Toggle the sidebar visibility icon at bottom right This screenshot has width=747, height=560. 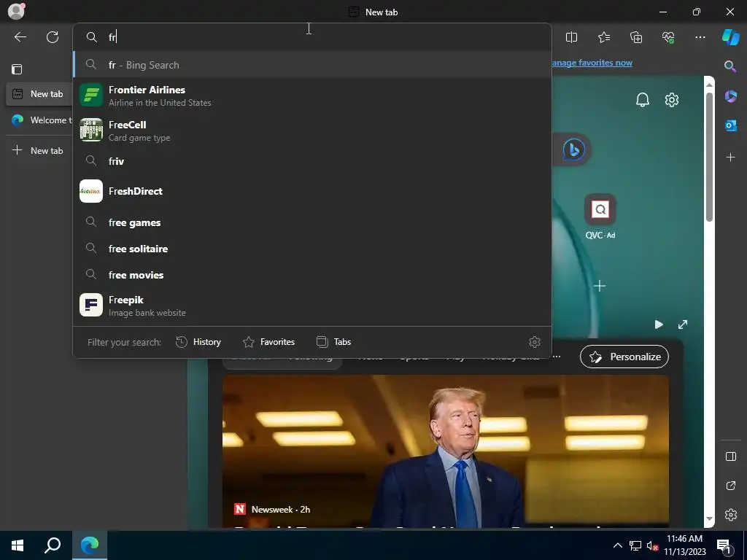coord(730,456)
